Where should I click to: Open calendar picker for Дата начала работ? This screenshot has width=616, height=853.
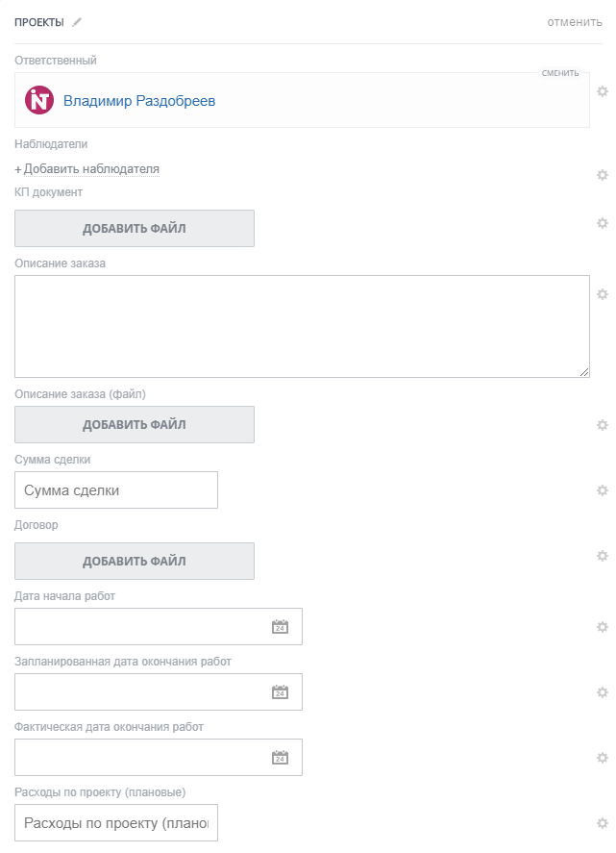[x=280, y=627]
